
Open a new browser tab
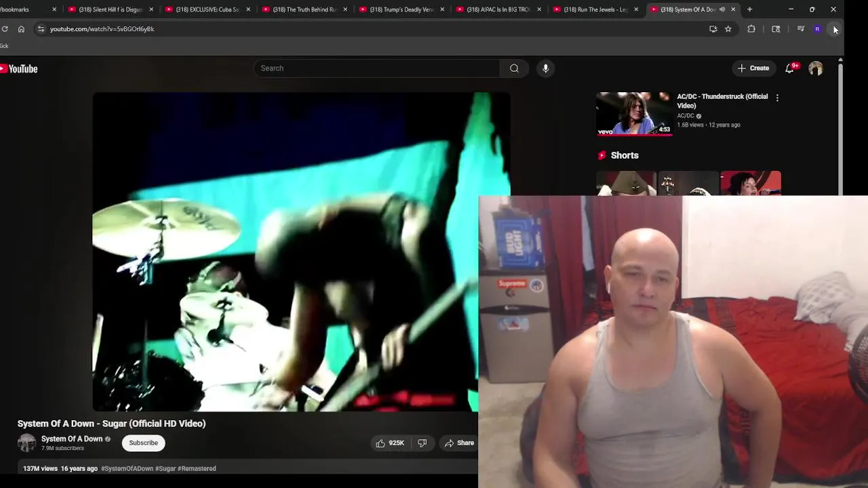(x=749, y=9)
